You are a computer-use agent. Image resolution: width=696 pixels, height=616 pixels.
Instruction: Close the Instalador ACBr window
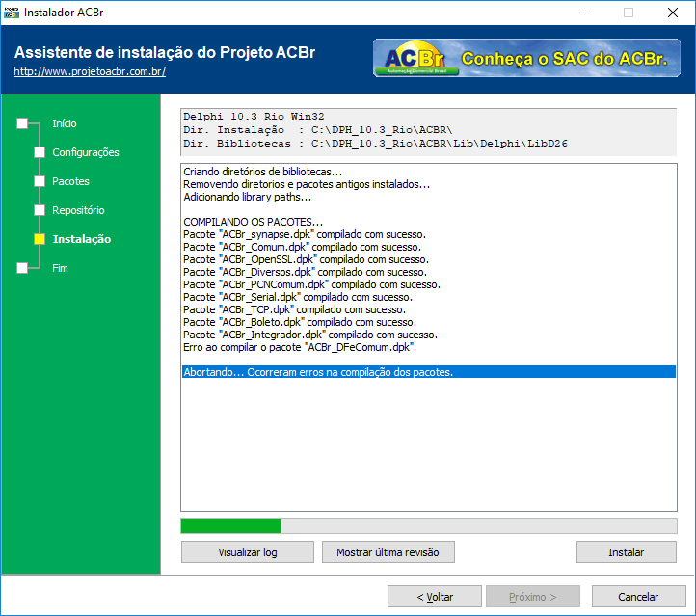coord(673,13)
